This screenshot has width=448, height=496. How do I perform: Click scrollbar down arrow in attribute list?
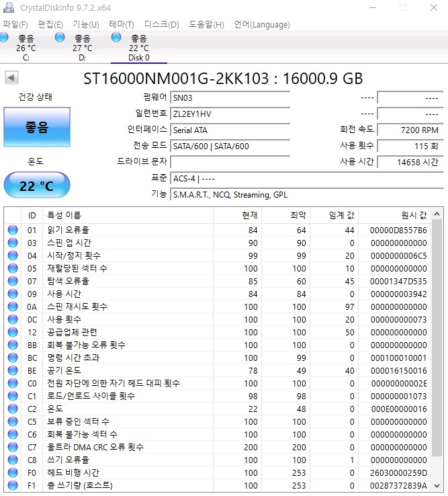coord(437,485)
